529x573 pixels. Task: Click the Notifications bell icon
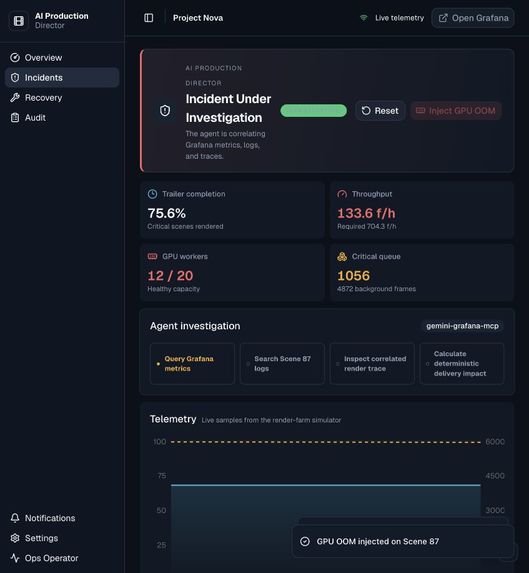(15, 518)
